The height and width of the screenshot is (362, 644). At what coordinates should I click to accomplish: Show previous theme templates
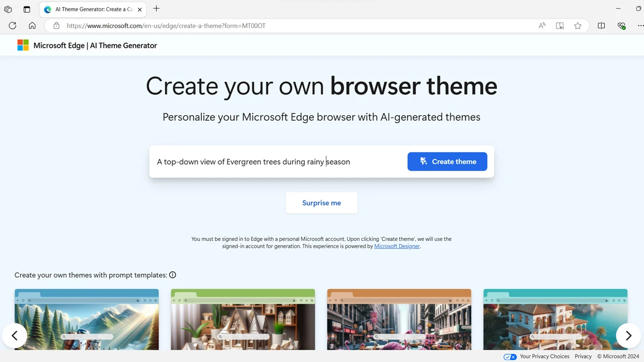click(15, 336)
